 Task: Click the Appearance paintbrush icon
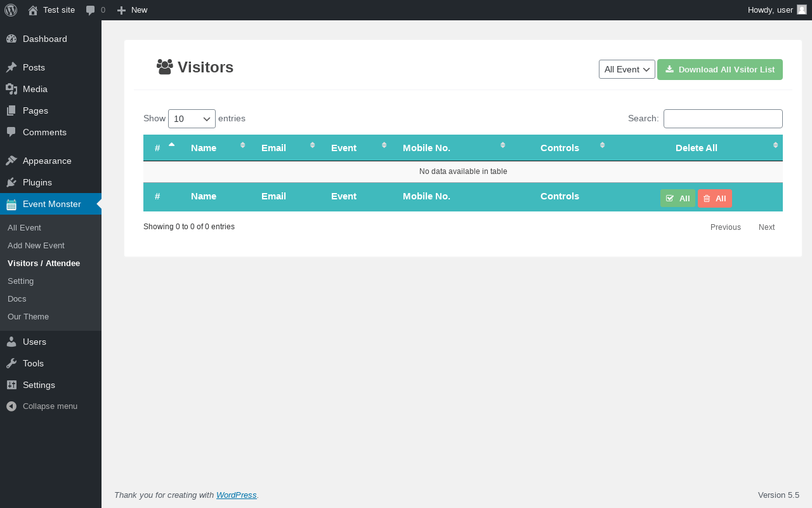(11, 161)
